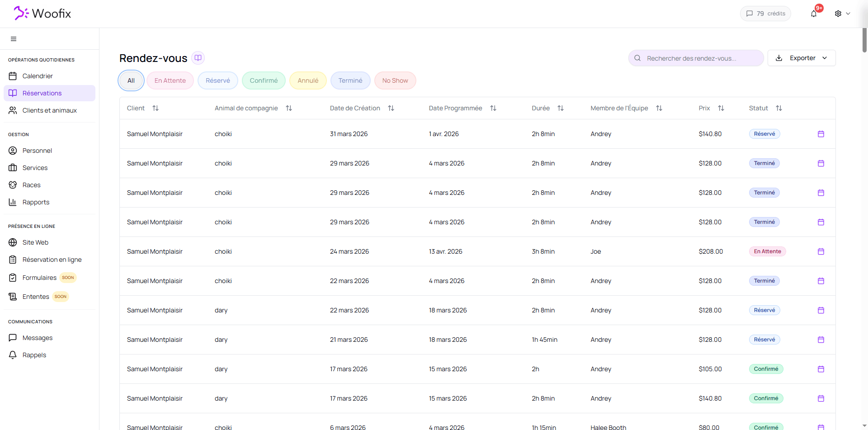Image resolution: width=868 pixels, height=430 pixels.
Task: Expand the Exporter dropdown
Action: 801,58
